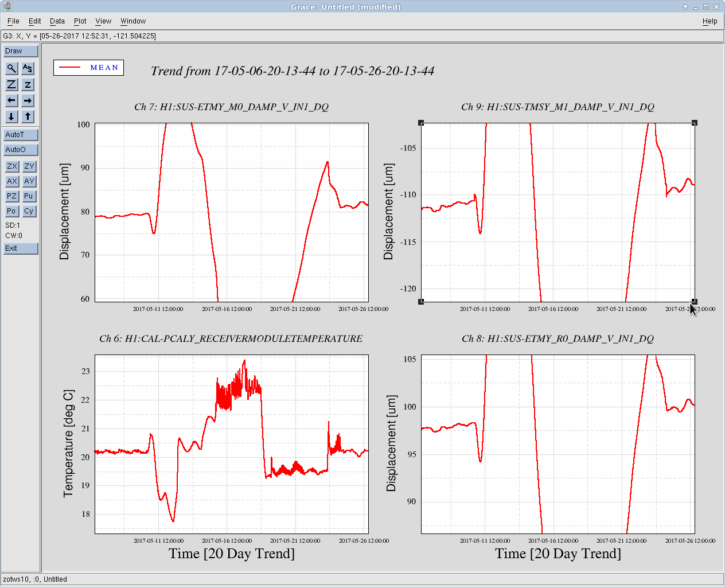Click the top-right selection handle of Ch 9 graph
Viewport: 725px width, 588px height.
(695, 123)
